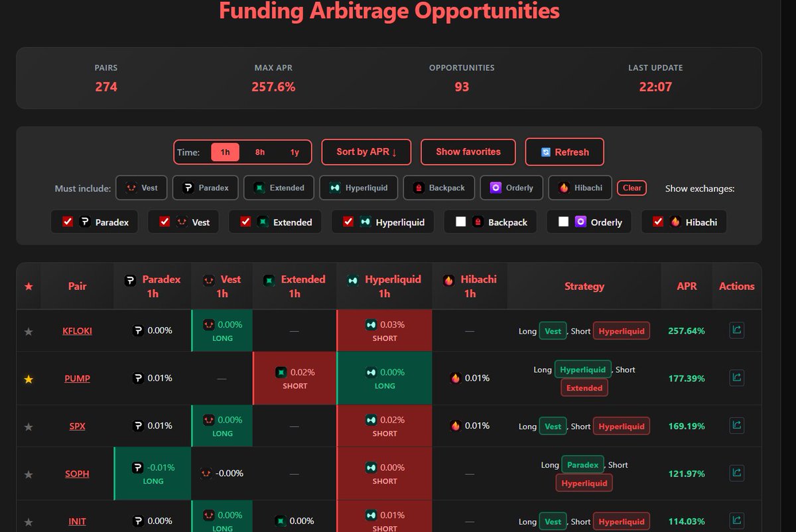Click Show favorites button

468,152
